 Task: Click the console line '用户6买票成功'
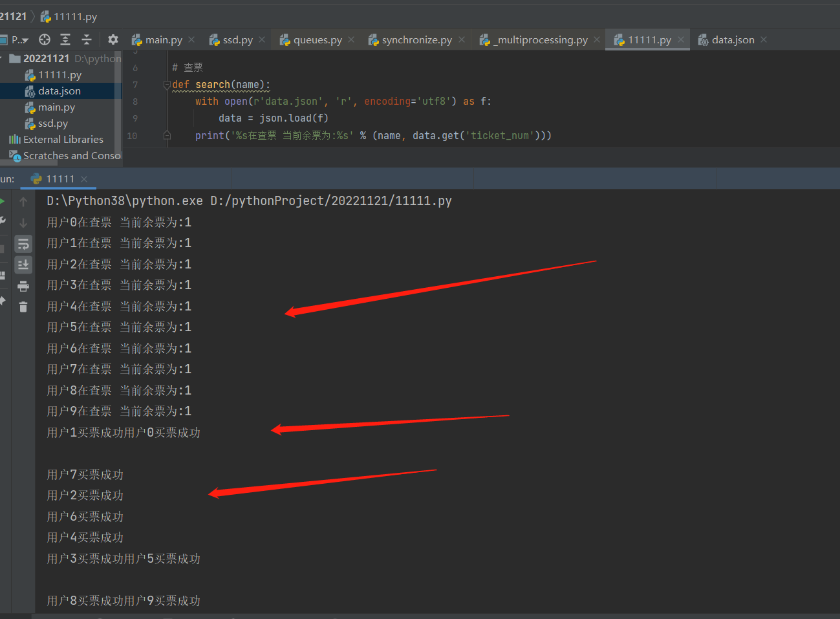click(x=85, y=517)
